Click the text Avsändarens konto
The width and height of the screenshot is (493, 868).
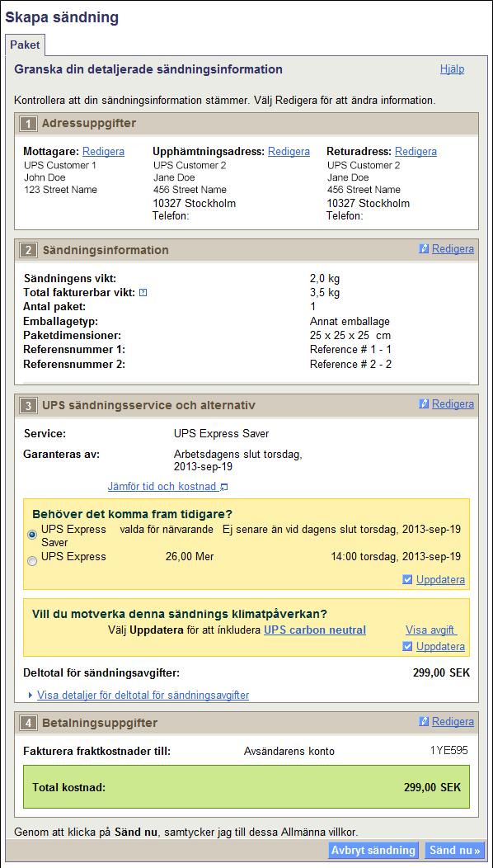tap(289, 751)
